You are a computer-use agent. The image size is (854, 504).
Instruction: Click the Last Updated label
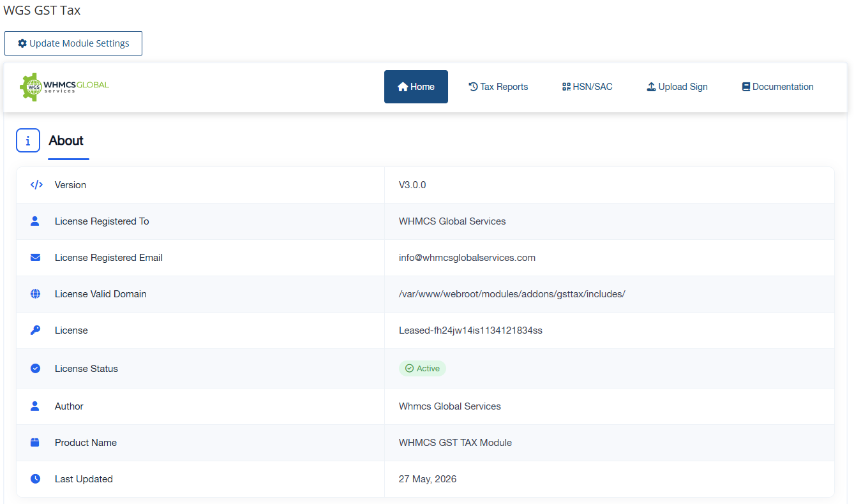click(x=84, y=479)
